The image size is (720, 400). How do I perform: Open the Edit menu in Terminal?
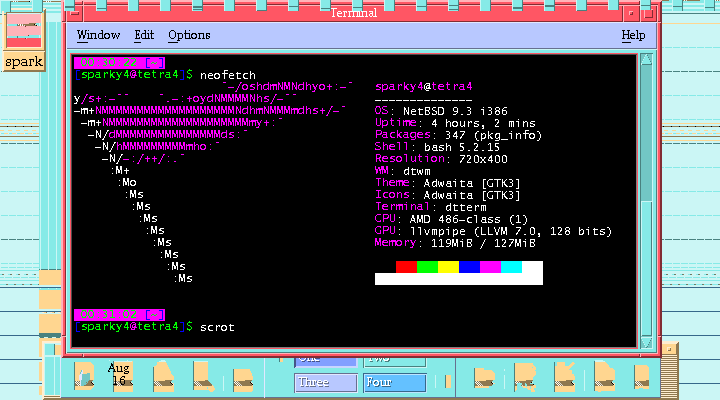click(x=144, y=35)
